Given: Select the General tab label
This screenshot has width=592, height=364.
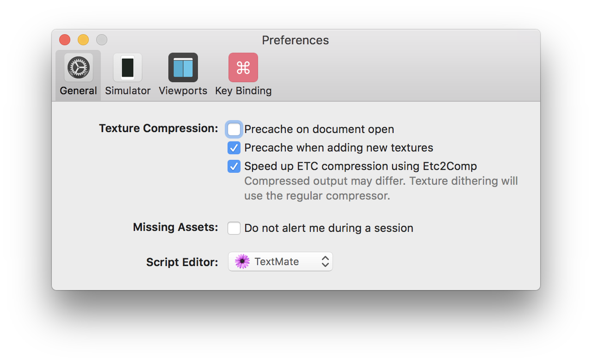Looking at the screenshot, I should [x=78, y=91].
